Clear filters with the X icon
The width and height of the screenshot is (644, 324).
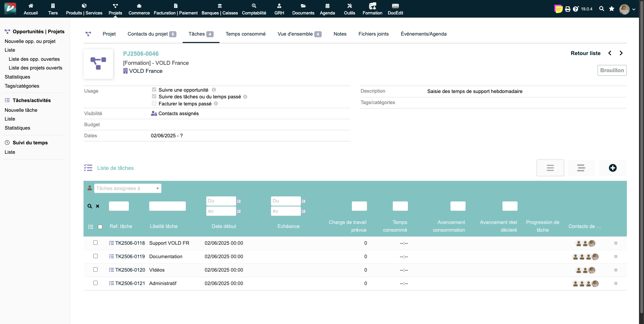[x=98, y=206]
